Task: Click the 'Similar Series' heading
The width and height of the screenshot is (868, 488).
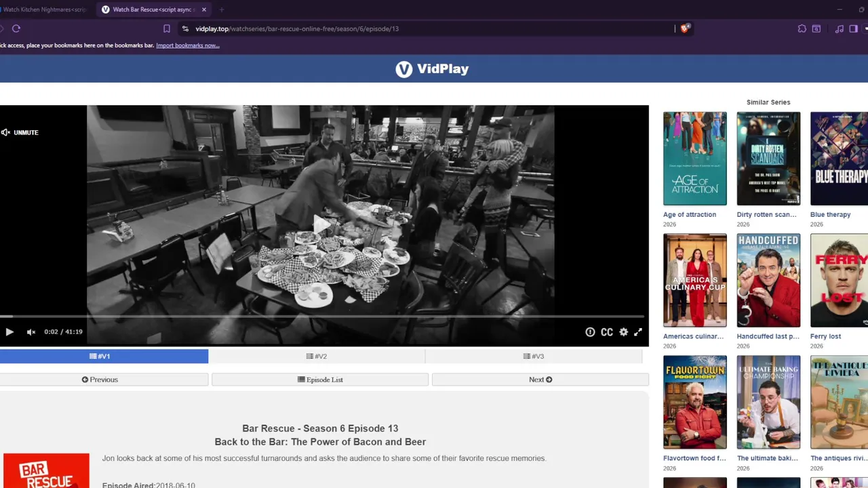Action: [768, 102]
